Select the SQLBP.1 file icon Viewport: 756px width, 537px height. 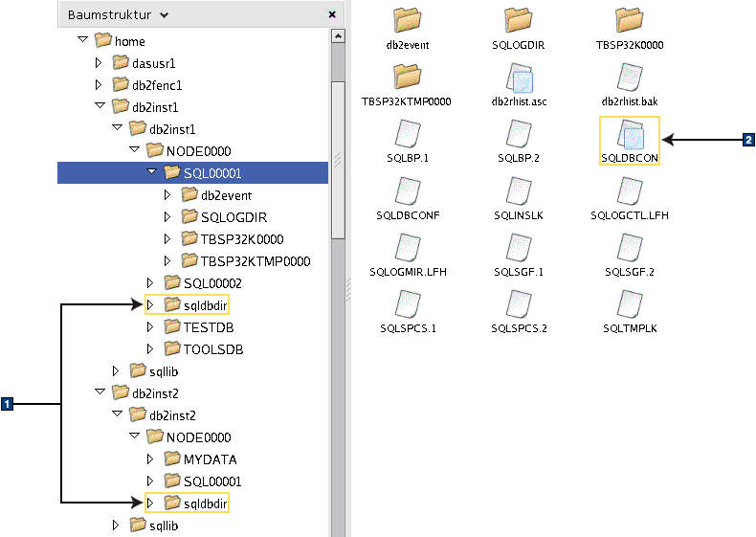click(408, 134)
